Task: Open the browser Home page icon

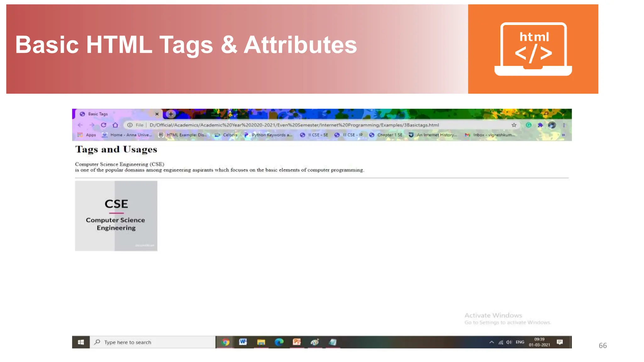Action: coord(115,125)
